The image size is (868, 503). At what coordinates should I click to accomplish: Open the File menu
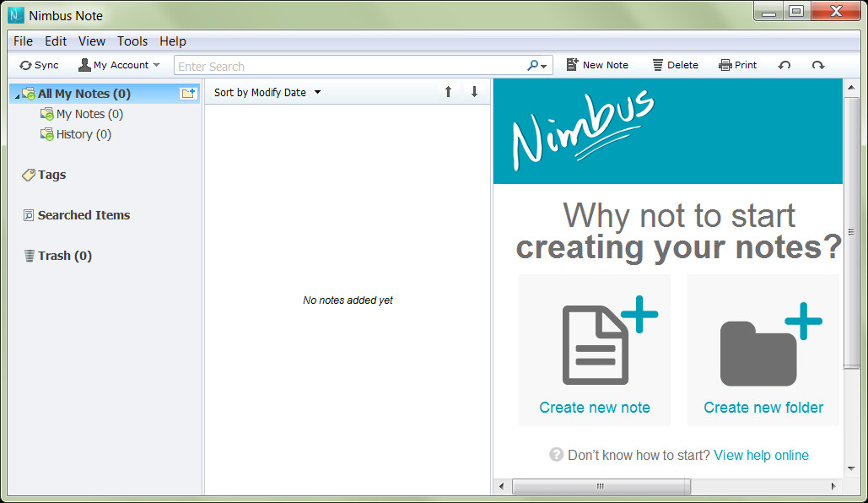(24, 41)
